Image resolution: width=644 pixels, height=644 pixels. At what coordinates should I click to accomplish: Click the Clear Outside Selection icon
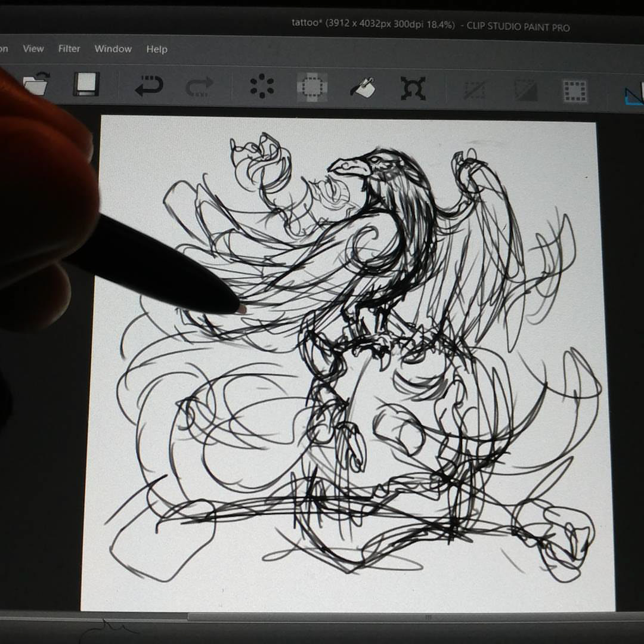(312, 87)
